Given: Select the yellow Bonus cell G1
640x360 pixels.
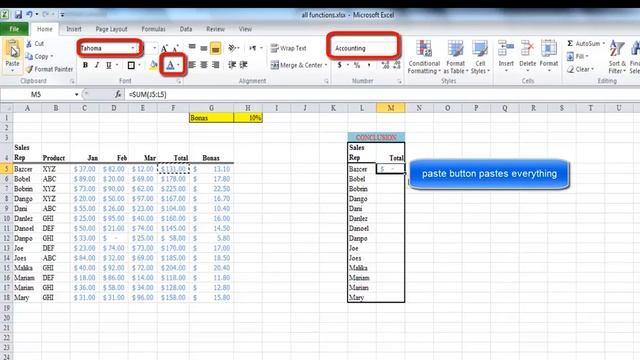Looking at the screenshot, I should pos(211,118).
